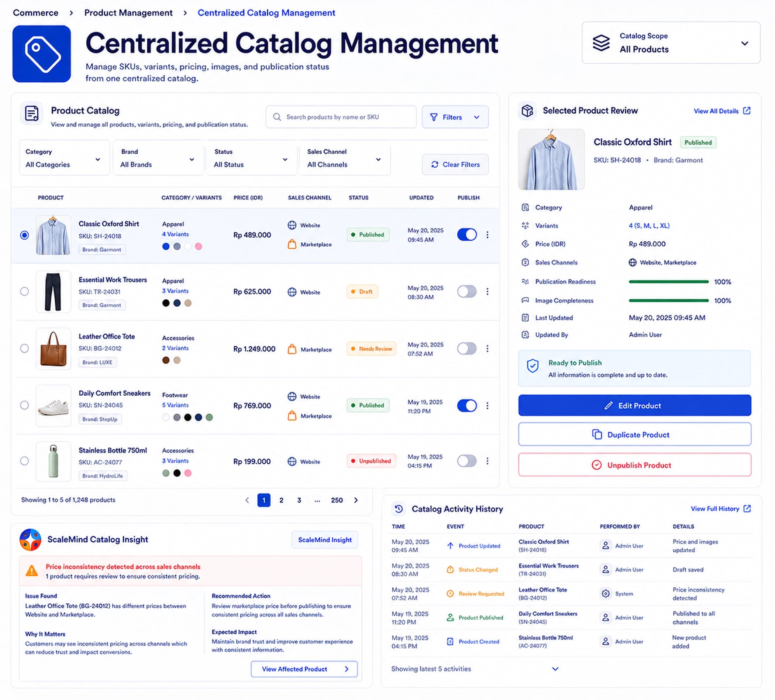Open more options for Classic Oxford Shirt row
This screenshot has width=775, height=700.
488,234
